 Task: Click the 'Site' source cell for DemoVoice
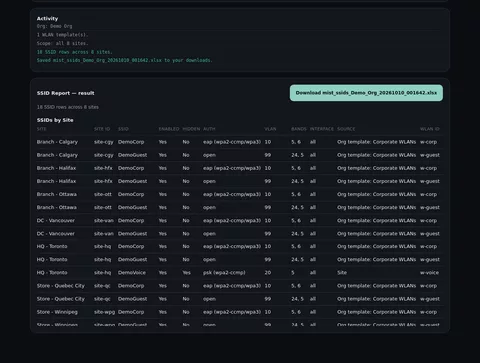(342, 273)
